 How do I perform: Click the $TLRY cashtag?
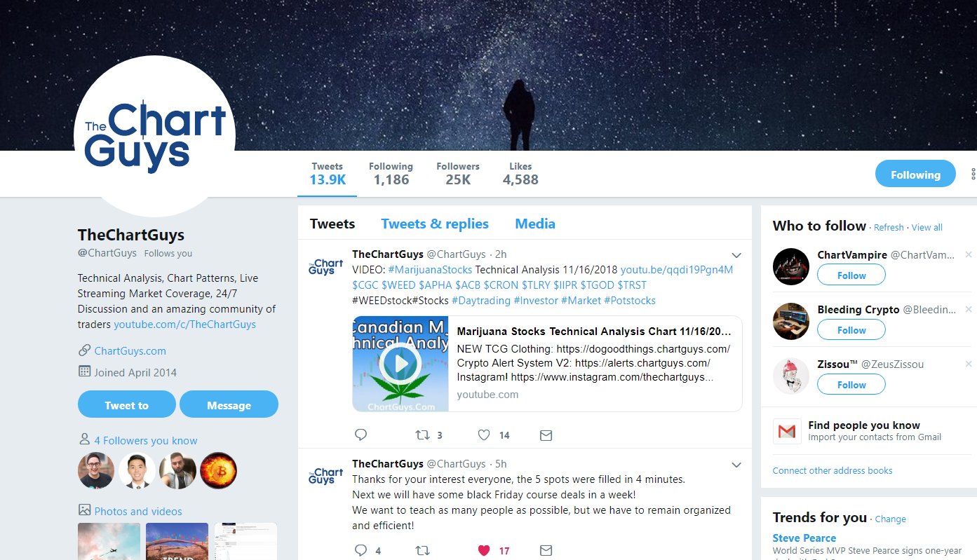pyautogui.click(x=536, y=285)
